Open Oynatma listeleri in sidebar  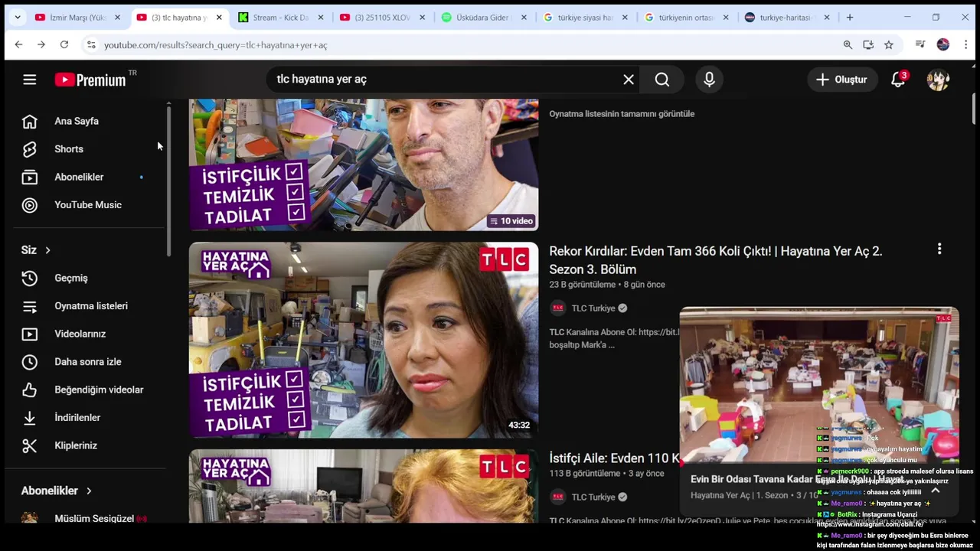pos(91,306)
